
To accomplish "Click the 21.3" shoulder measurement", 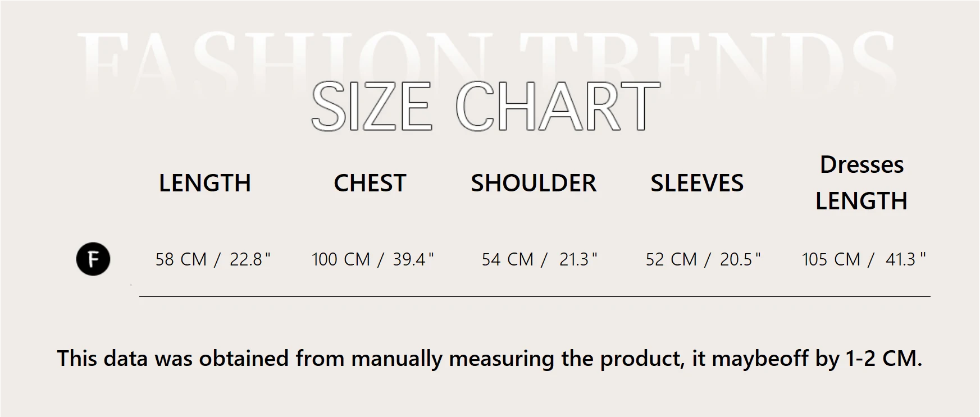I will pos(578,259).
